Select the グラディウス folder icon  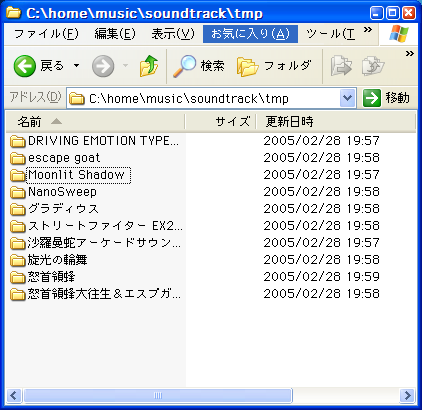click(x=18, y=209)
